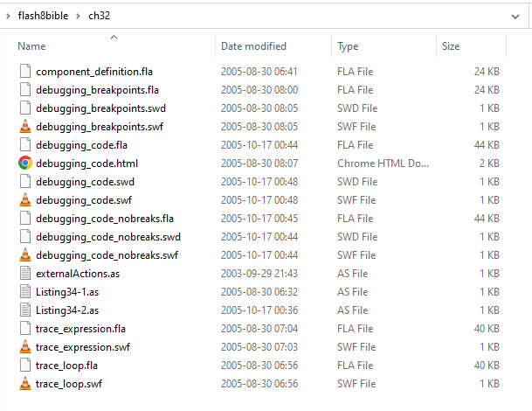The height and width of the screenshot is (411, 532).
Task: Open the address bar history dropdown arrow
Action: click(515, 17)
